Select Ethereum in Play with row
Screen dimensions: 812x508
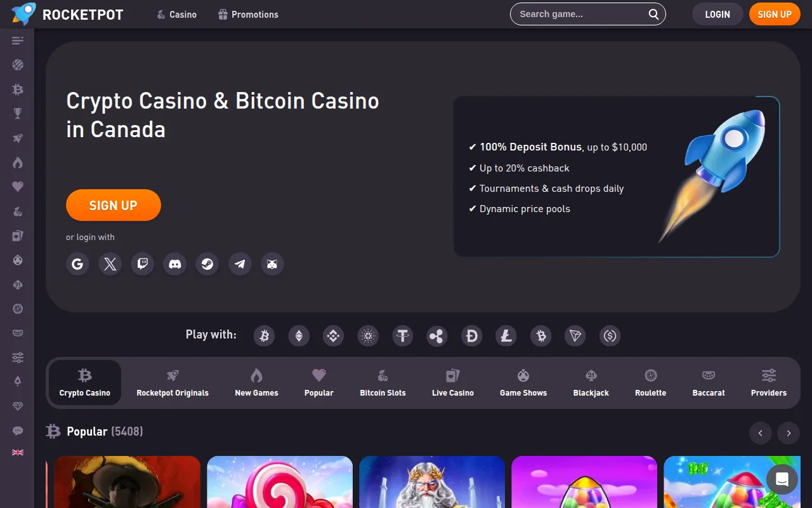299,336
